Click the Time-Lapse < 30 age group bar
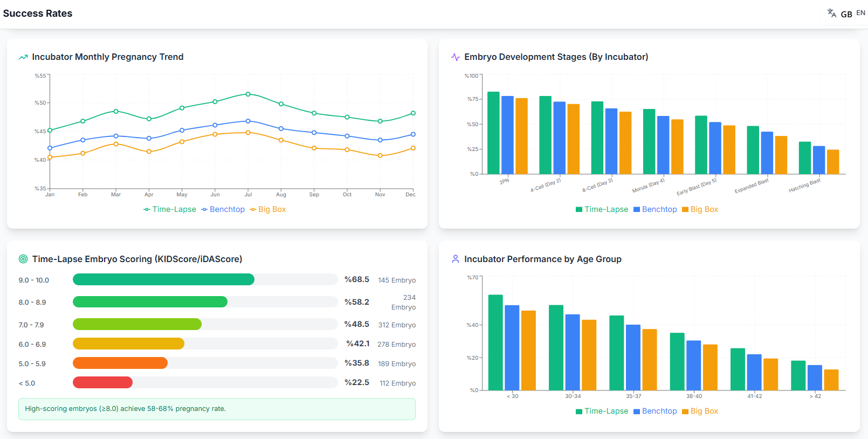 click(x=495, y=342)
